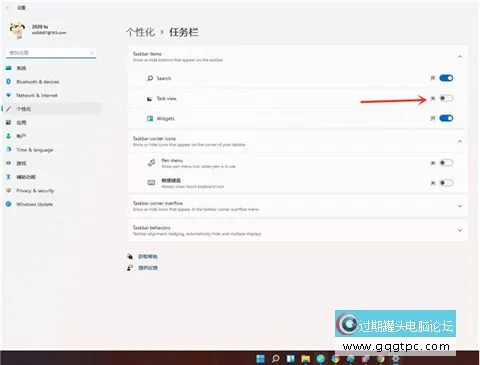Click the Privacy & security shield icon
The height and width of the screenshot is (365, 480).
pos(9,190)
